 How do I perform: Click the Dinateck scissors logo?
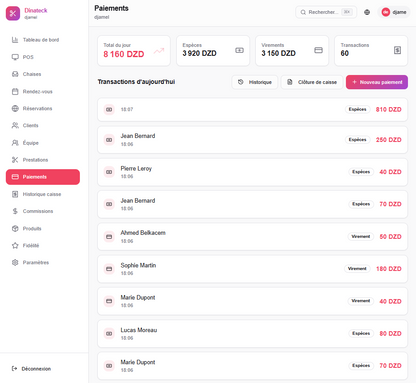13,13
